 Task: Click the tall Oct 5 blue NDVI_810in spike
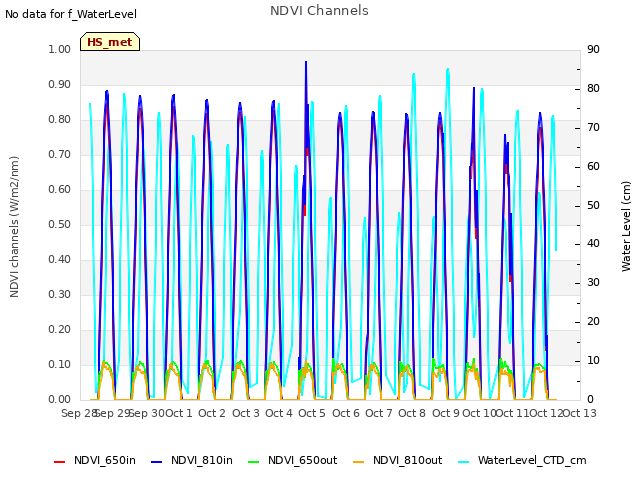click(306, 82)
